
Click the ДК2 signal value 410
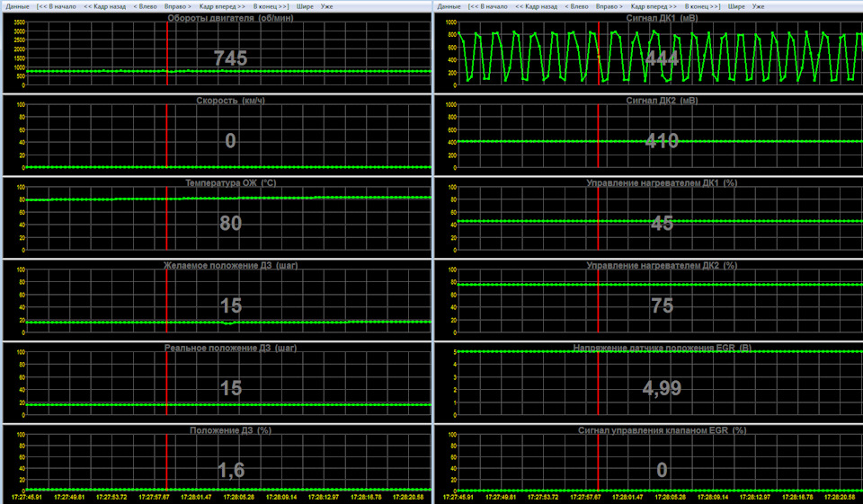(x=663, y=140)
